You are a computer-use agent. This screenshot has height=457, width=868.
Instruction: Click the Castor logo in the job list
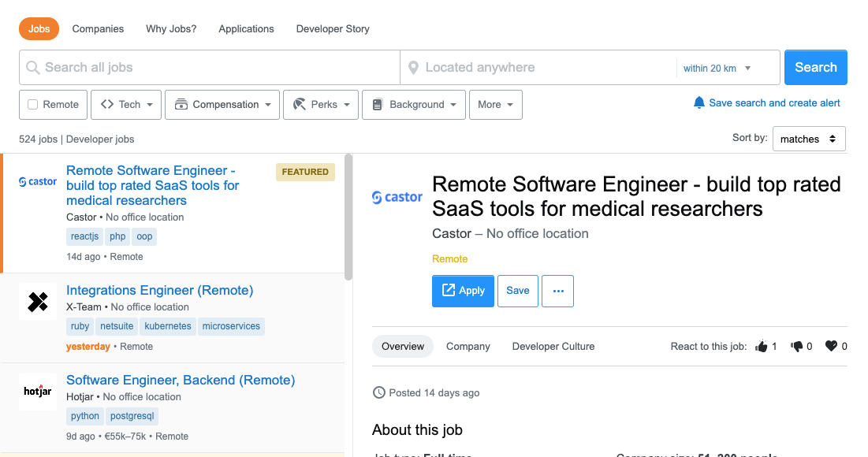pos(38,181)
